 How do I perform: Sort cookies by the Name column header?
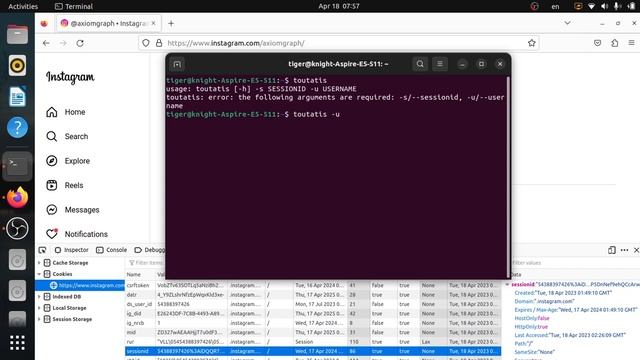coord(140,275)
